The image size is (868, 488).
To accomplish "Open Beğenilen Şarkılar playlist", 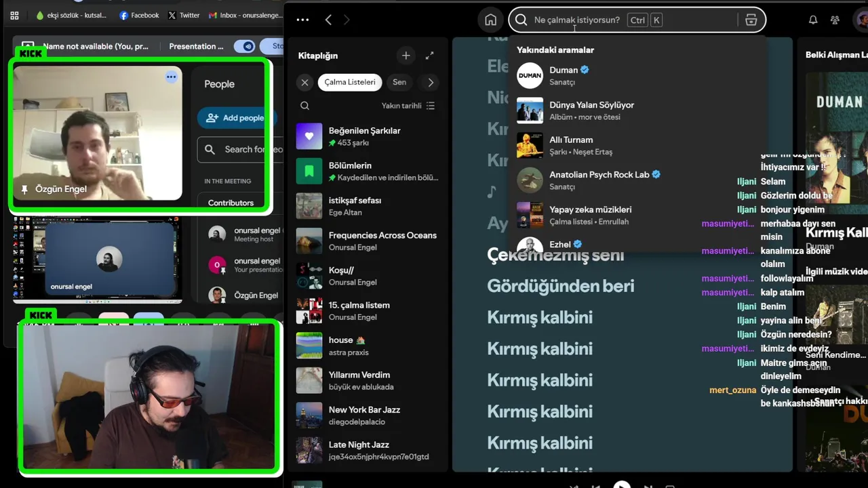I will coord(368,136).
